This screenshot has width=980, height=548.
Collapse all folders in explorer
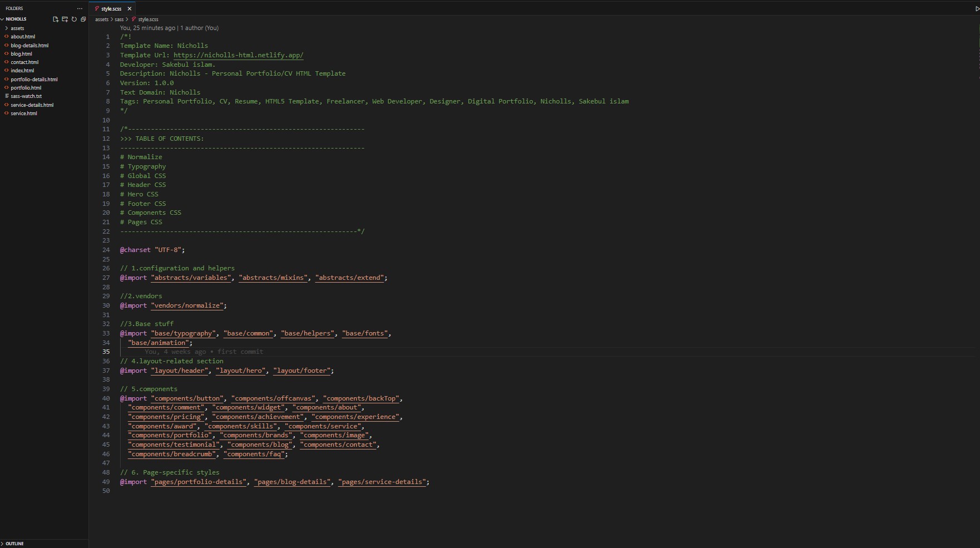[x=83, y=19]
